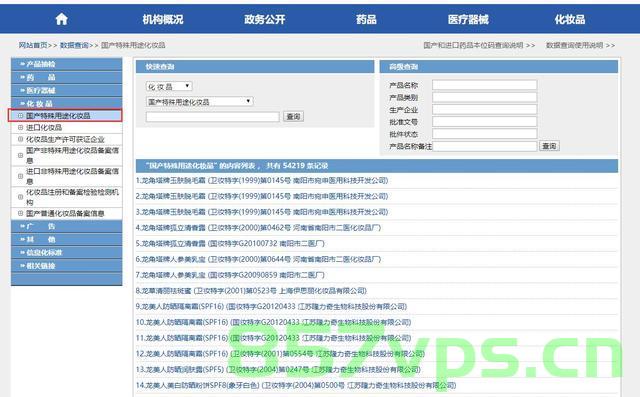Open result 5, 国妆特字G20100732
Image resolution: width=640 pixels, height=397 pixels.
point(230,244)
